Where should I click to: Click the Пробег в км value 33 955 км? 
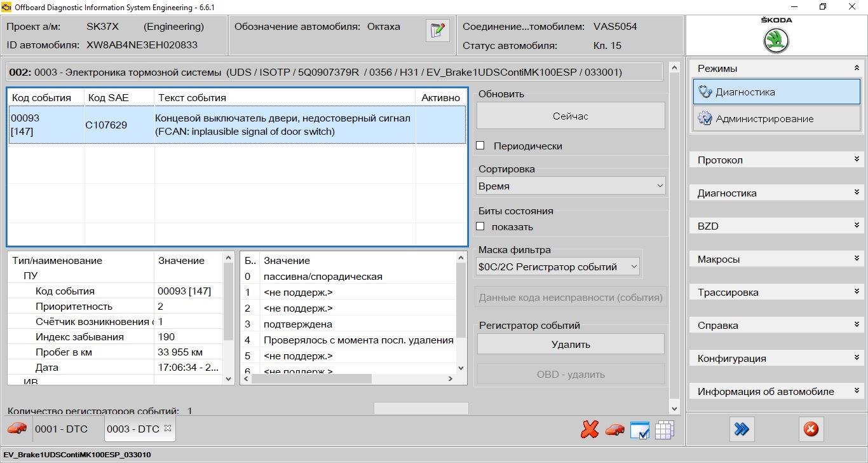(x=180, y=352)
